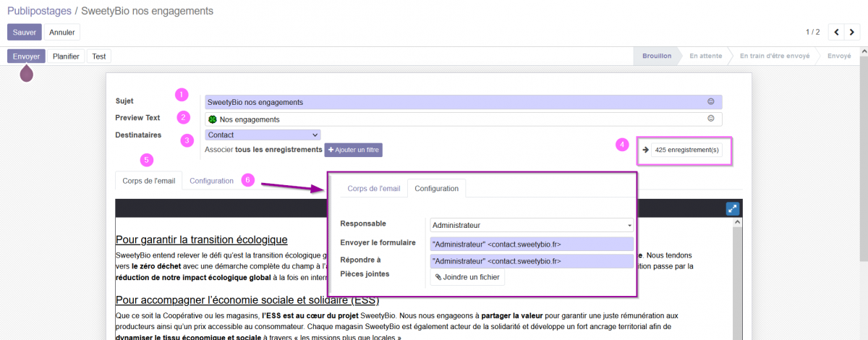Select Configuration tab in the popup
868x340 pixels.
[x=436, y=188]
